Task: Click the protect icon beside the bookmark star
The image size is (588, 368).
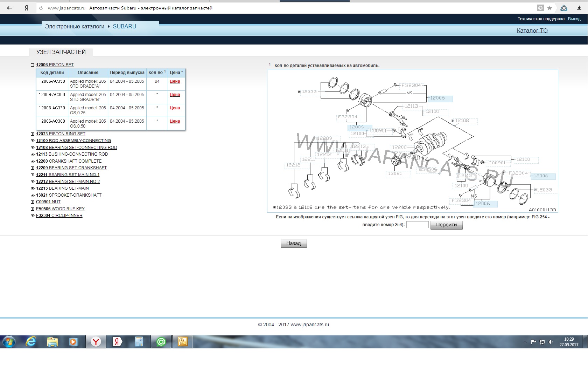Action: (x=540, y=8)
